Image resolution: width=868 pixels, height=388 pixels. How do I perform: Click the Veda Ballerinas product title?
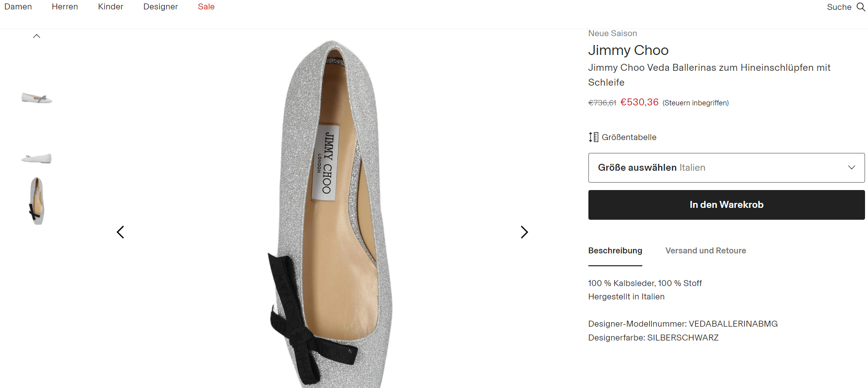click(x=709, y=75)
